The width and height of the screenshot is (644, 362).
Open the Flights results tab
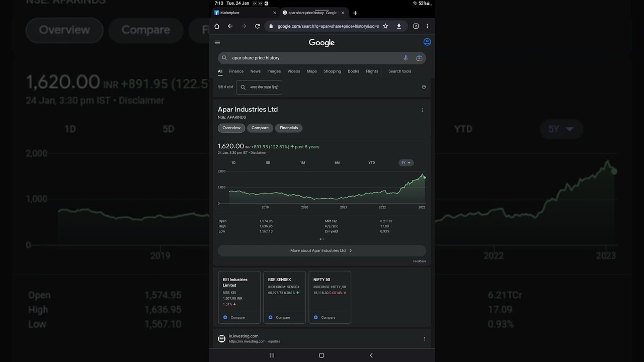(x=372, y=71)
